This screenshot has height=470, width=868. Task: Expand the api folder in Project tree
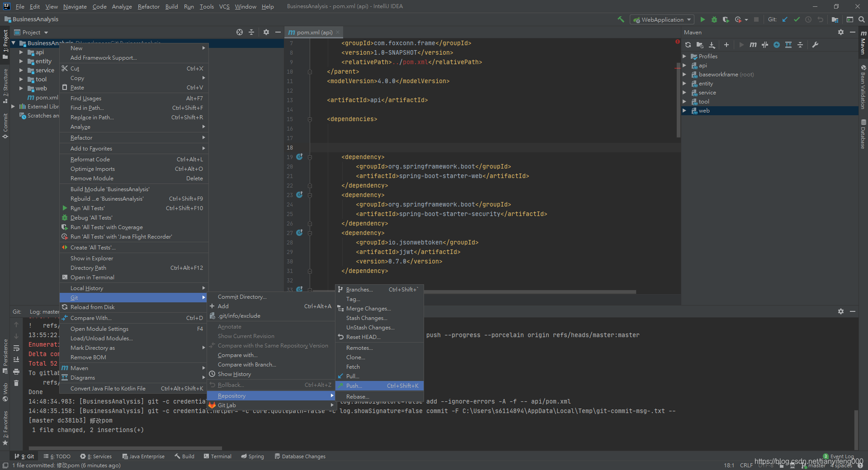coord(21,52)
